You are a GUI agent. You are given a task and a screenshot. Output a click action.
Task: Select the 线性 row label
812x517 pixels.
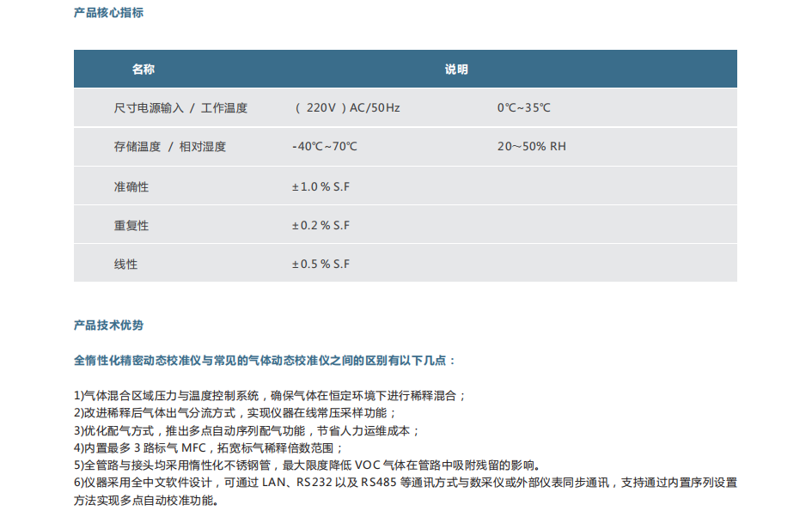125,264
